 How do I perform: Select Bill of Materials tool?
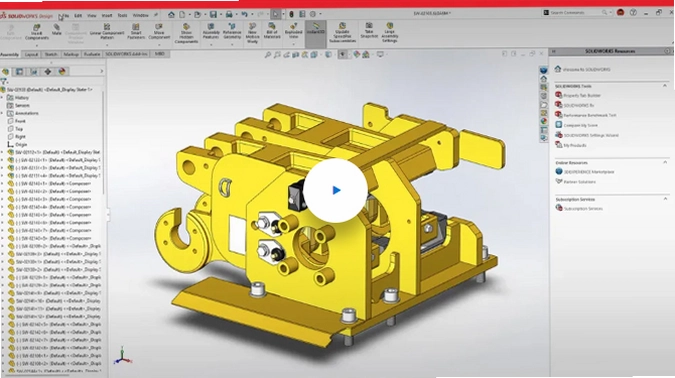(272, 31)
